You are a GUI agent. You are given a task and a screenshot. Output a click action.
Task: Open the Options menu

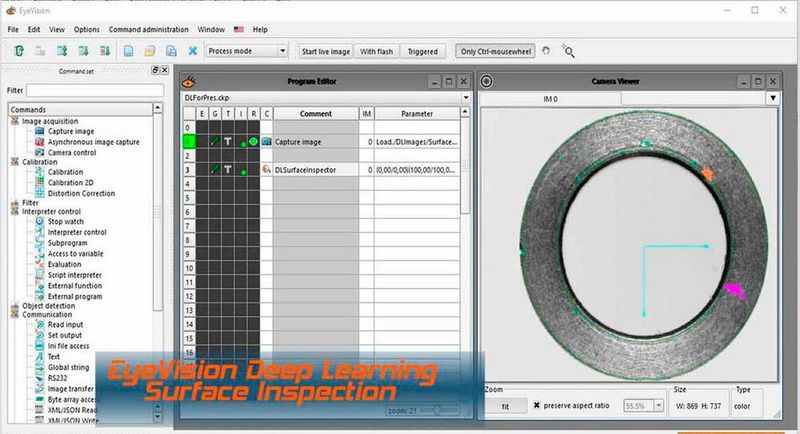[87, 30]
